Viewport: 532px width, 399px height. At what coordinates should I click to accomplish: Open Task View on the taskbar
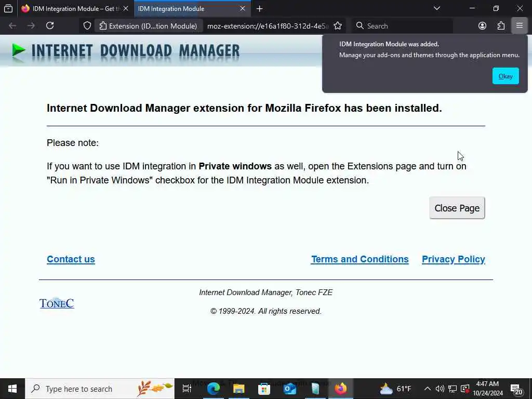coord(187,389)
